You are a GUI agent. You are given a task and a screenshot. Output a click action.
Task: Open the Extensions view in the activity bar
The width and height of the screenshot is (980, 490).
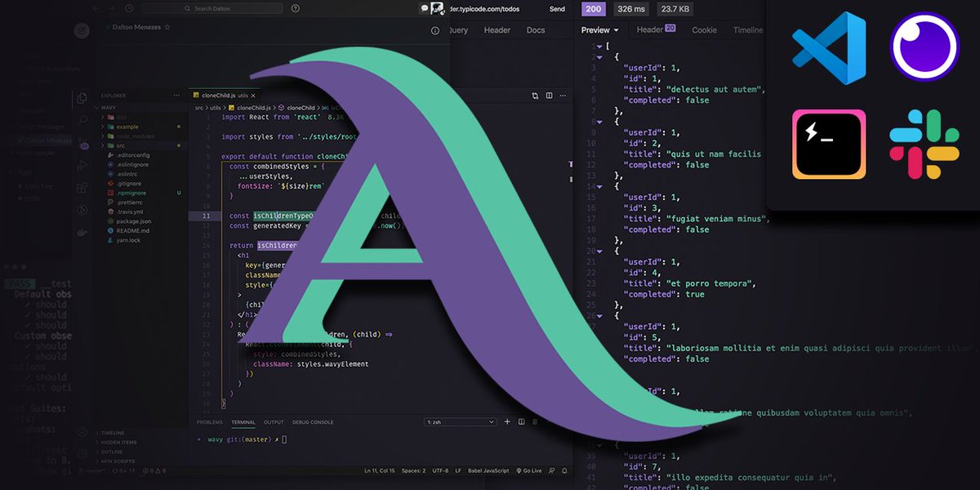click(83, 187)
